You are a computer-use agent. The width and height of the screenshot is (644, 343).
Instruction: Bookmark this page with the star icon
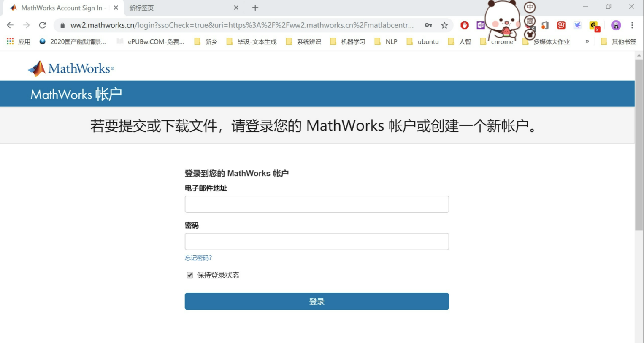coord(444,25)
